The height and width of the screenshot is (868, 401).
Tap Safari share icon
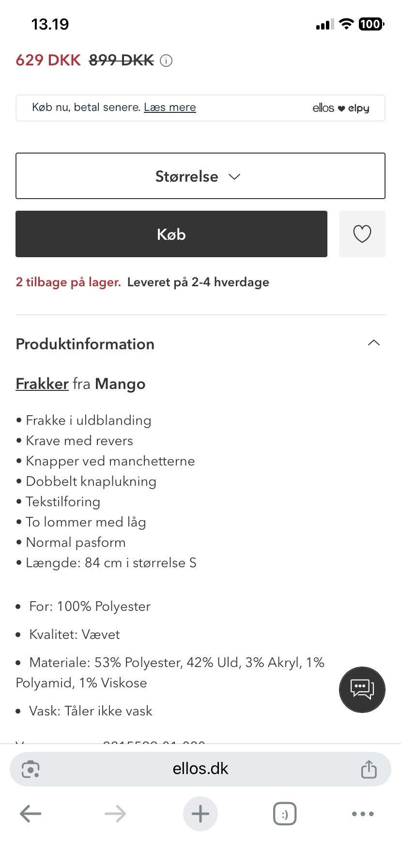369,769
